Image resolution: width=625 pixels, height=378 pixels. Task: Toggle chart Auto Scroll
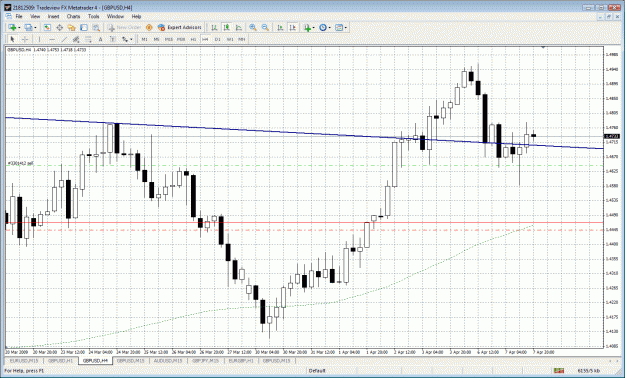pyautogui.click(x=280, y=28)
